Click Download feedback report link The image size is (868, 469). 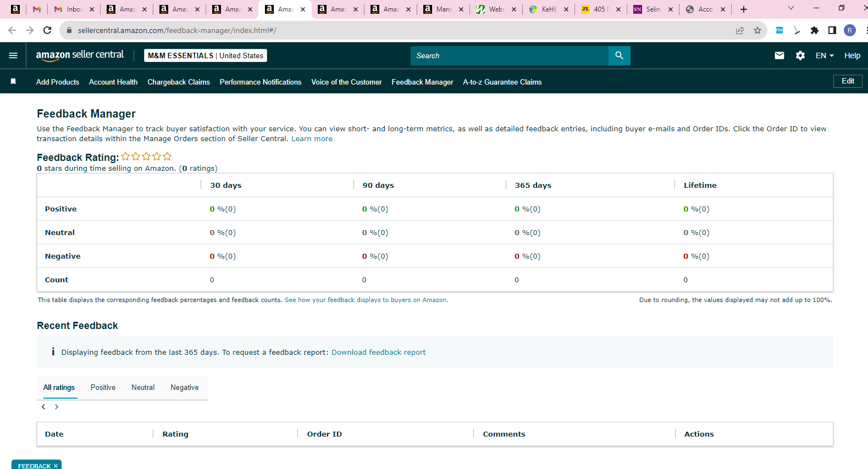[x=378, y=352]
